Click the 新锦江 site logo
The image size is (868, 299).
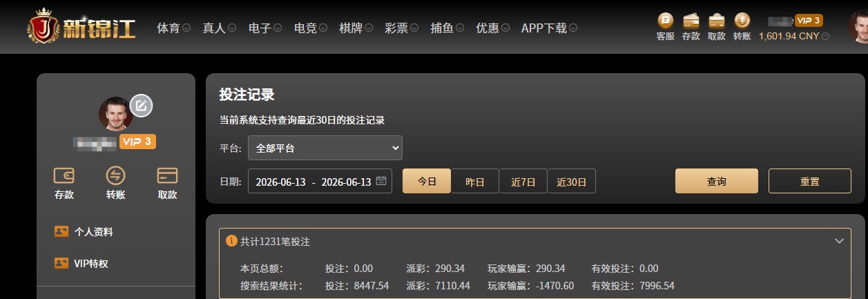click(81, 27)
